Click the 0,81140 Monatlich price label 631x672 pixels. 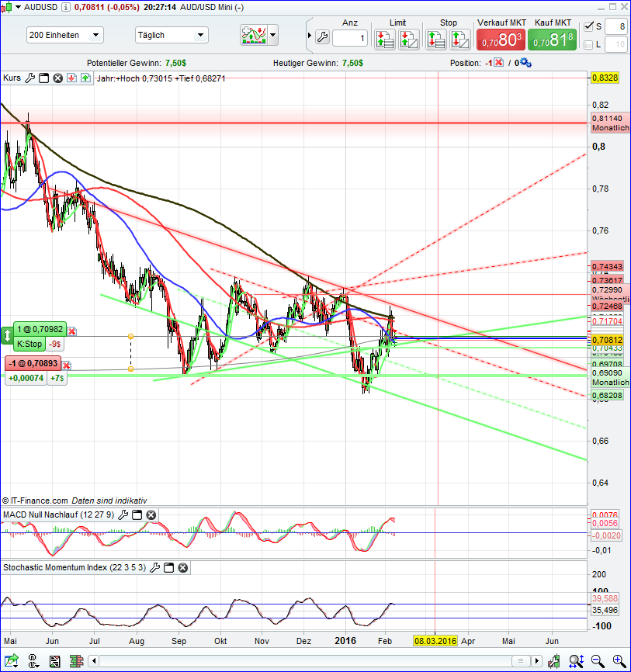coord(609,123)
